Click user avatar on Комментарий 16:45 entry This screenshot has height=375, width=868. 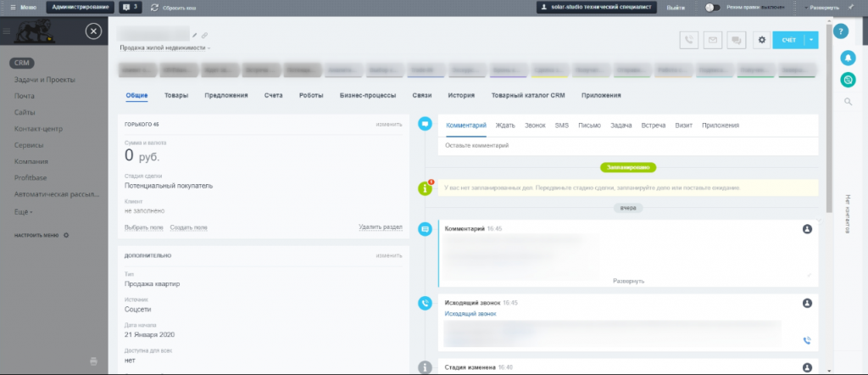point(807,229)
